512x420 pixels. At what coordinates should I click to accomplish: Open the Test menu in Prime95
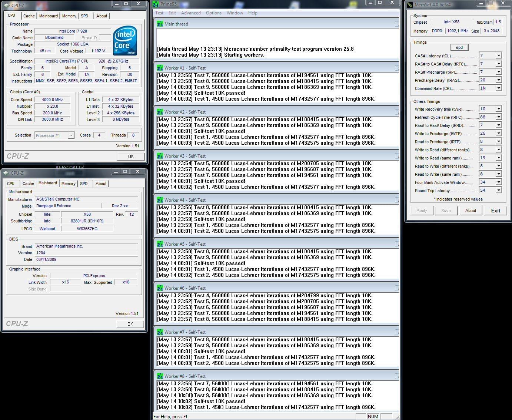pos(159,13)
